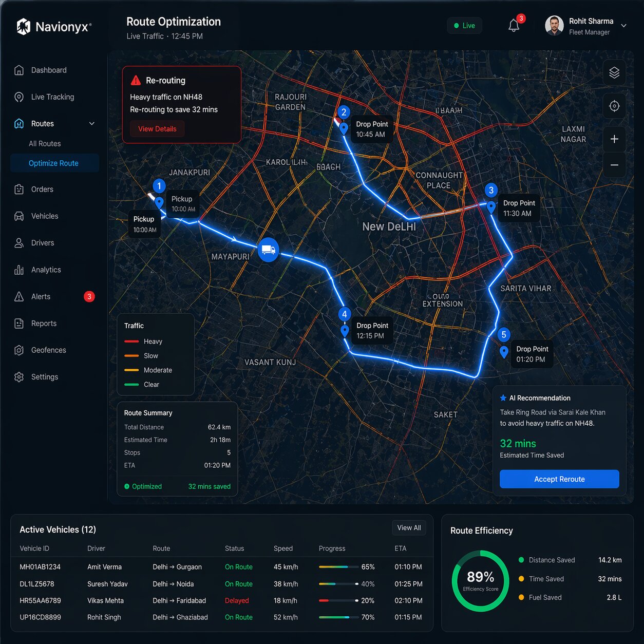The width and height of the screenshot is (644, 644).
Task: Click the 89% Efficiency Score ring
Action: 480,581
